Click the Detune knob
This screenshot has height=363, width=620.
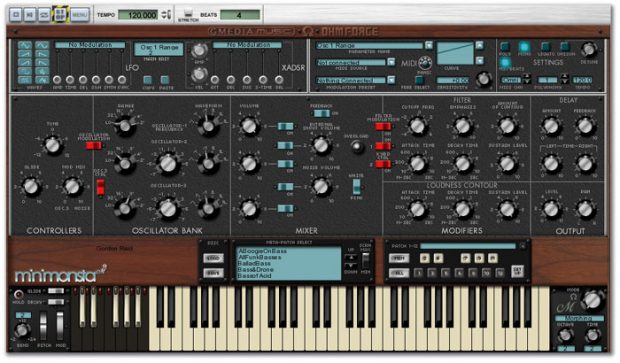589,49
